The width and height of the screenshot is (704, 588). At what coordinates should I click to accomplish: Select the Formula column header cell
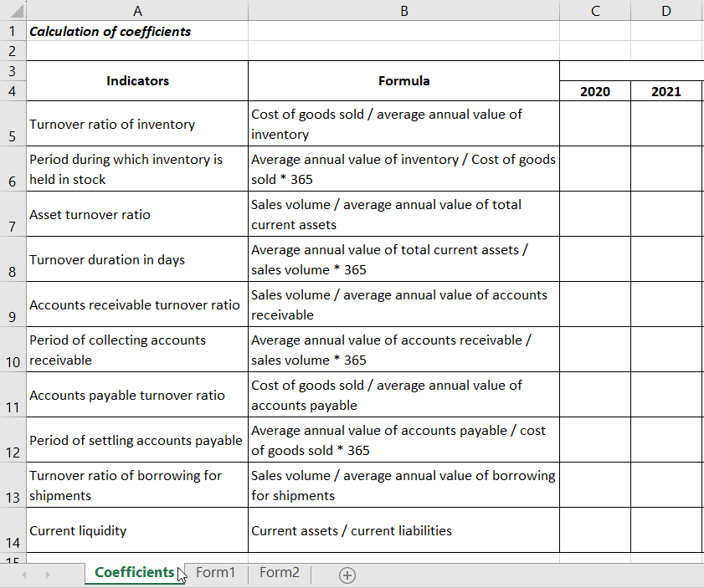point(404,80)
